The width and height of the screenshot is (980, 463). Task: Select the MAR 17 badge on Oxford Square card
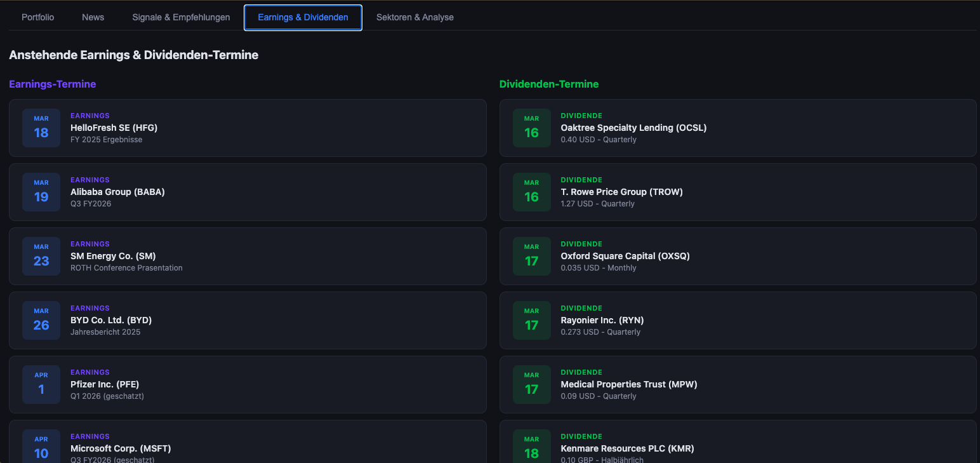(531, 256)
